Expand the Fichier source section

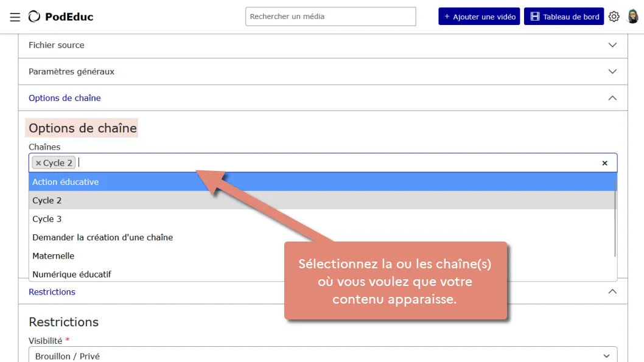click(x=323, y=45)
